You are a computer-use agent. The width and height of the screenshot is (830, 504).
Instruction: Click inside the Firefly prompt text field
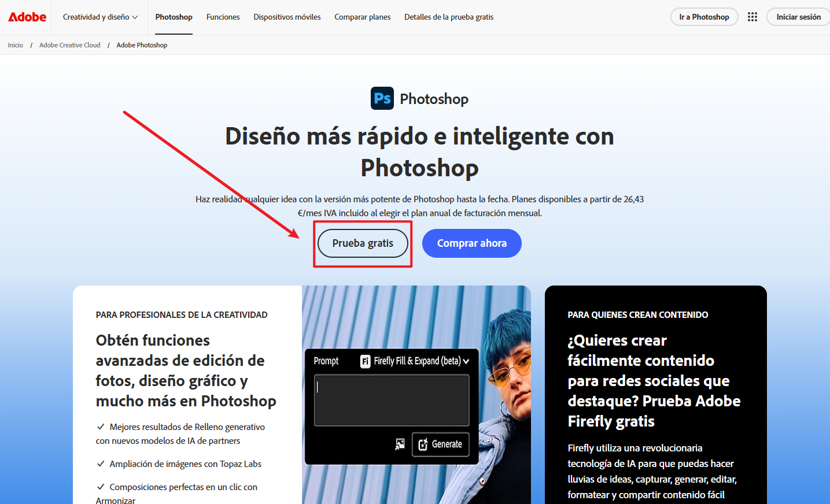point(391,399)
